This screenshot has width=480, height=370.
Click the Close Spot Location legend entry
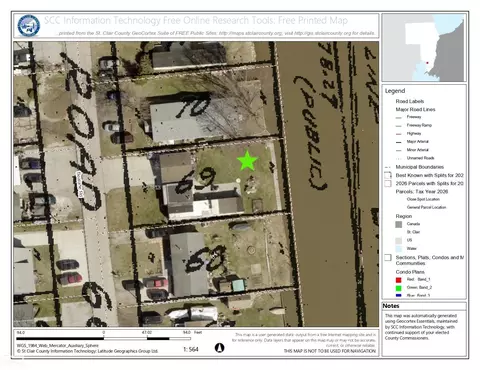tap(423, 199)
